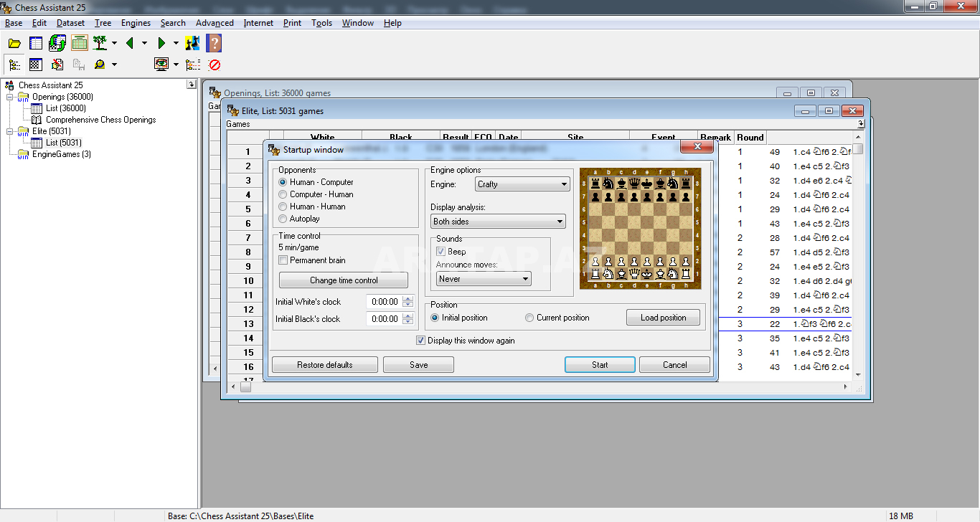Click the Load position button
This screenshot has height=522, width=980.
[x=664, y=318]
